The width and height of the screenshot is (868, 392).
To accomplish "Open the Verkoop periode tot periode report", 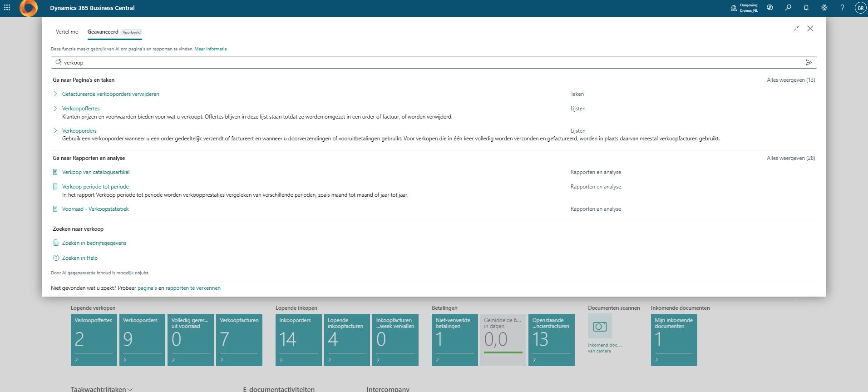I will pos(95,187).
